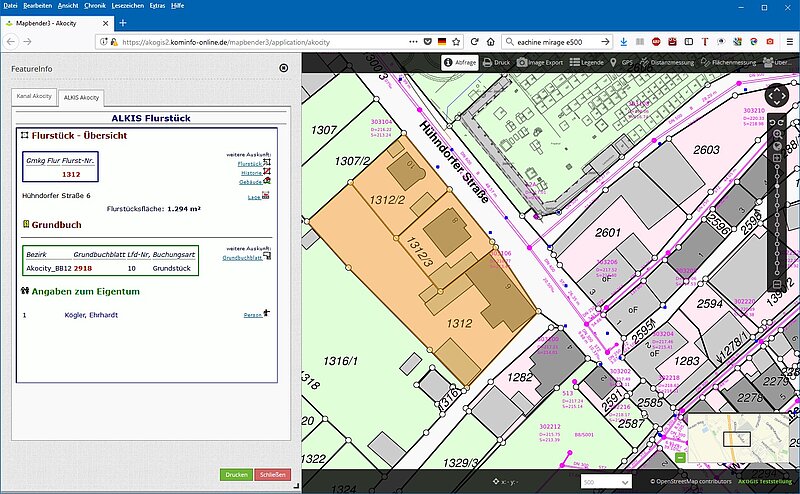Close FeatureInfo panel via top-right icon
The height and width of the screenshot is (494, 800).
(283, 68)
